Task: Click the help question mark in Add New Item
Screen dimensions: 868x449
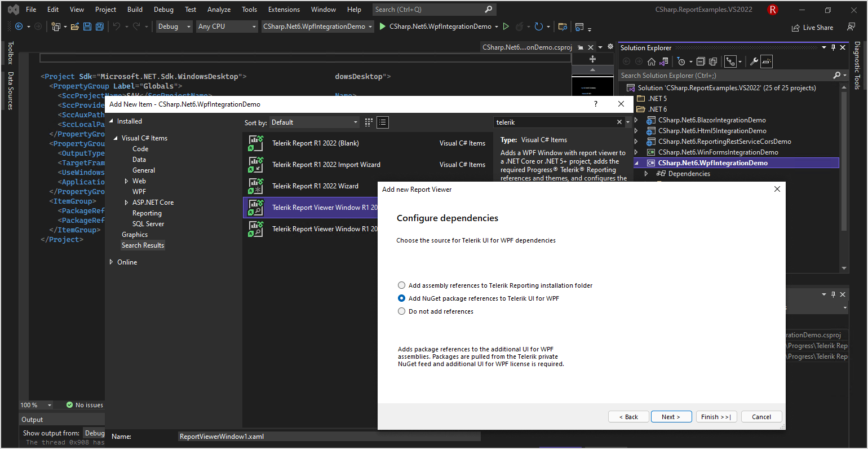Action: coord(596,104)
